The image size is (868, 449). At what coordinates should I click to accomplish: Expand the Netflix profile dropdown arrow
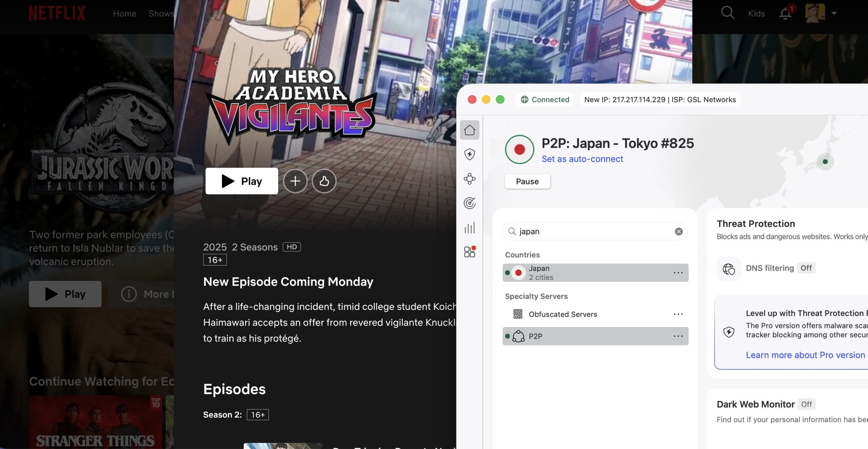pos(834,13)
